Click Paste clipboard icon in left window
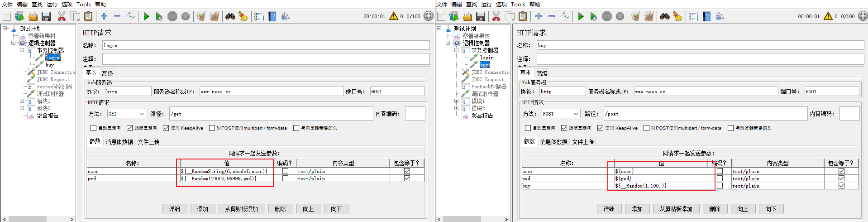 (x=88, y=16)
